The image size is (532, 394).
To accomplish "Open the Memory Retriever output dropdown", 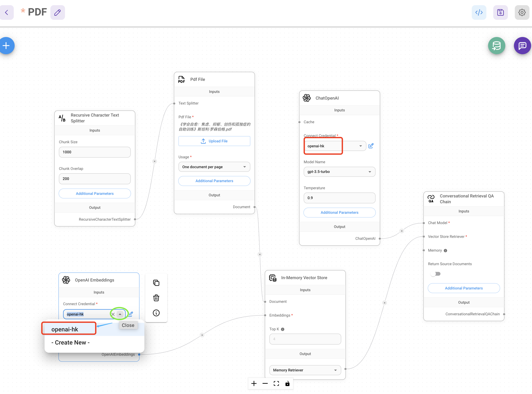I will pyautogui.click(x=305, y=370).
